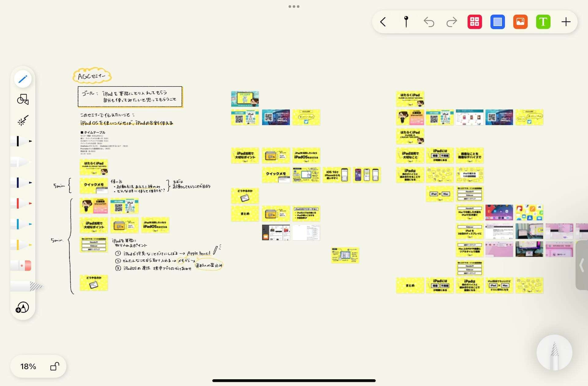The height and width of the screenshot is (386, 588).
Task: Select the shapes and lasso tool
Action: click(23, 99)
